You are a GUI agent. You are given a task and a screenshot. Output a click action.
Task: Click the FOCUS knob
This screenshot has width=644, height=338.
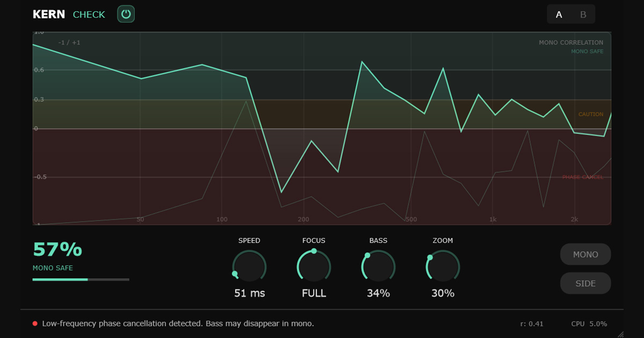click(313, 267)
